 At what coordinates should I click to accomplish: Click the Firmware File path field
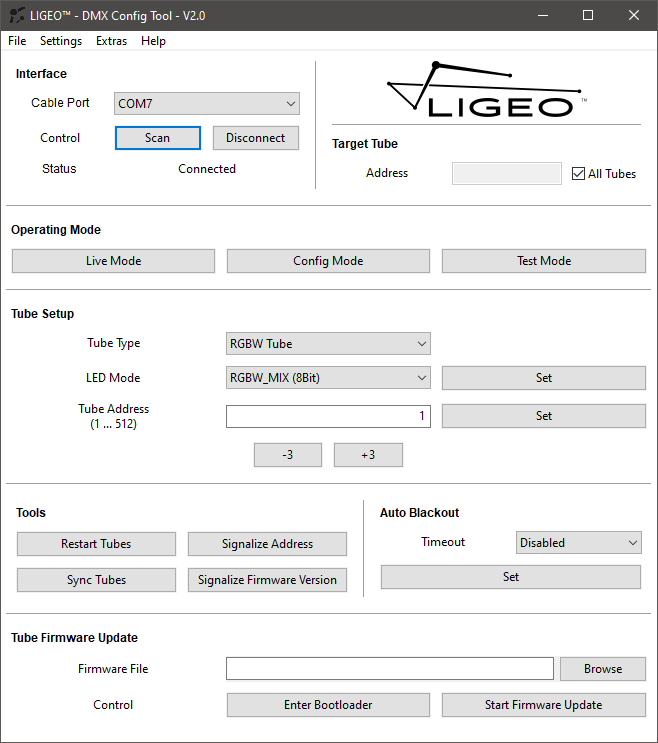(389, 669)
